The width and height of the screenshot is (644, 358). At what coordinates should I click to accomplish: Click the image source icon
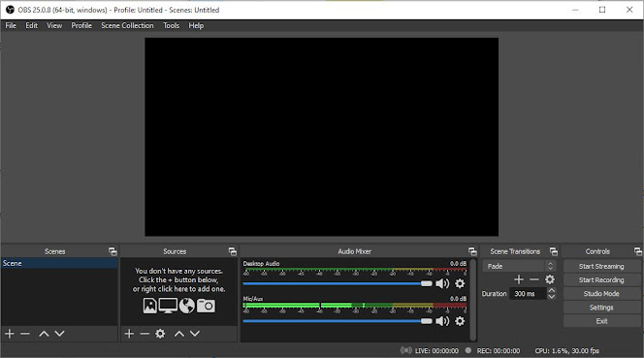click(150, 306)
